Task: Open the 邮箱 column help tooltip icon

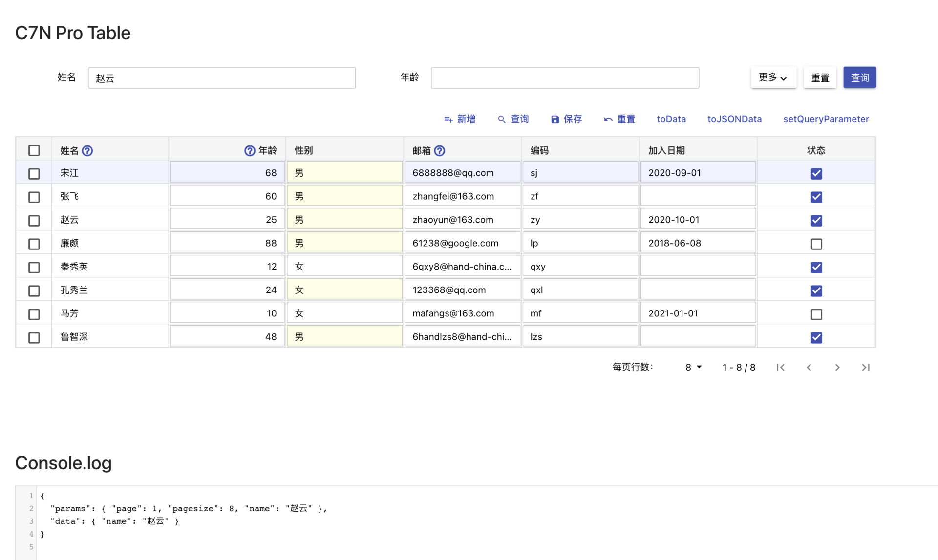Action: [x=440, y=151]
